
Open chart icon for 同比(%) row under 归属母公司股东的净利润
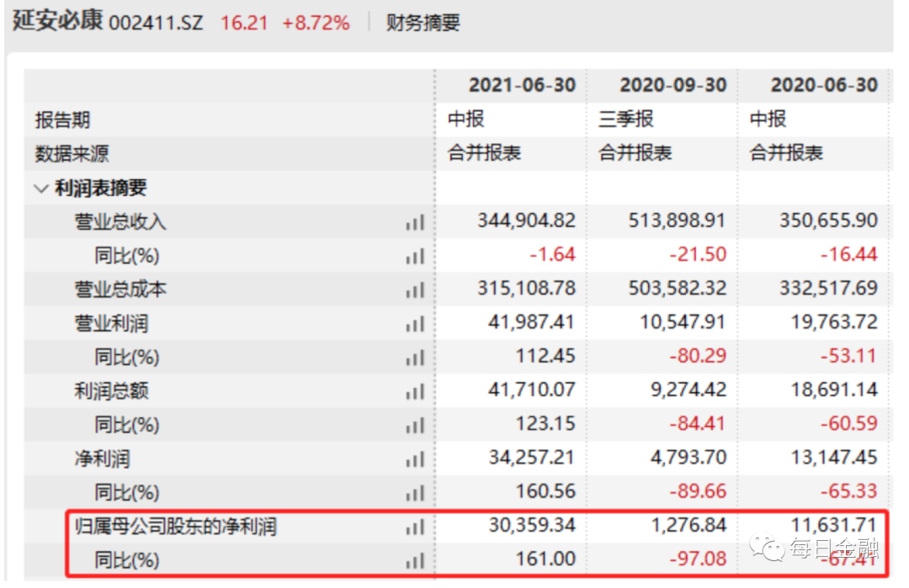(415, 560)
